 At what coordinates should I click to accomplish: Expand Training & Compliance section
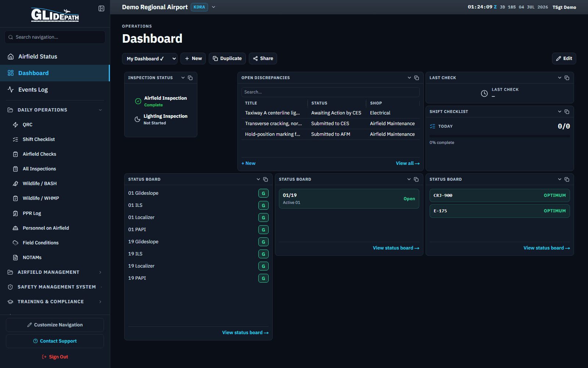click(x=55, y=301)
